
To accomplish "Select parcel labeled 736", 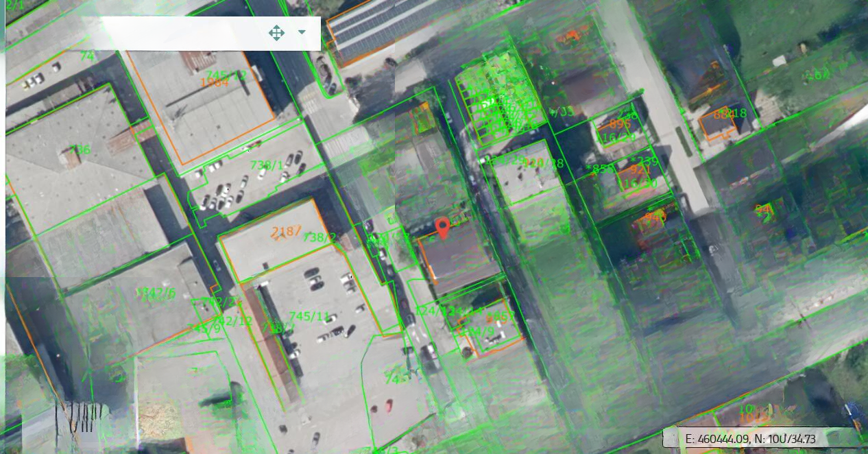I will (80, 150).
